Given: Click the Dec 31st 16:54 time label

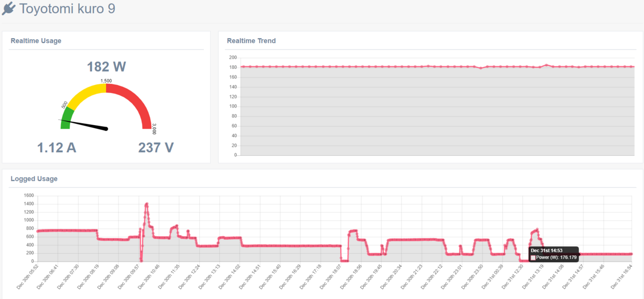Looking at the screenshot, I should point(621,276).
